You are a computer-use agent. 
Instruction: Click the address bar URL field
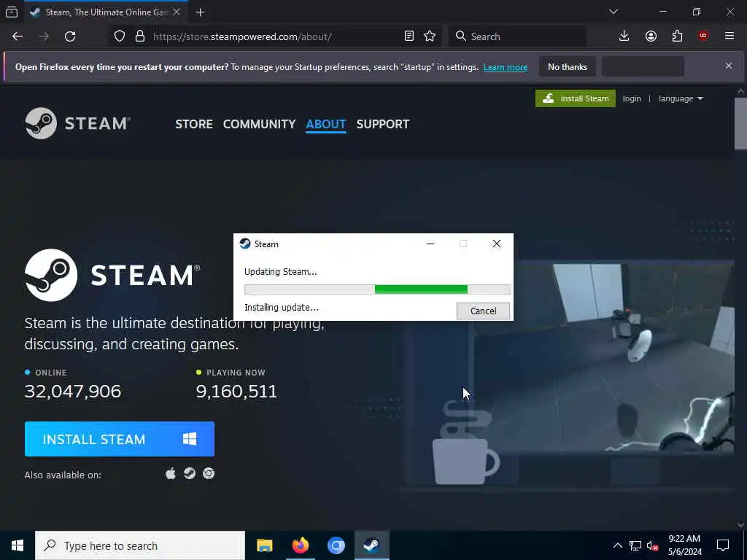(275, 36)
